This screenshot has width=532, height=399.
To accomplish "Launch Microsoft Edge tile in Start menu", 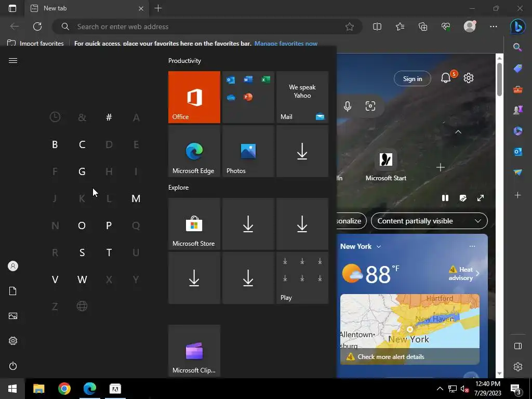I will coord(194,151).
